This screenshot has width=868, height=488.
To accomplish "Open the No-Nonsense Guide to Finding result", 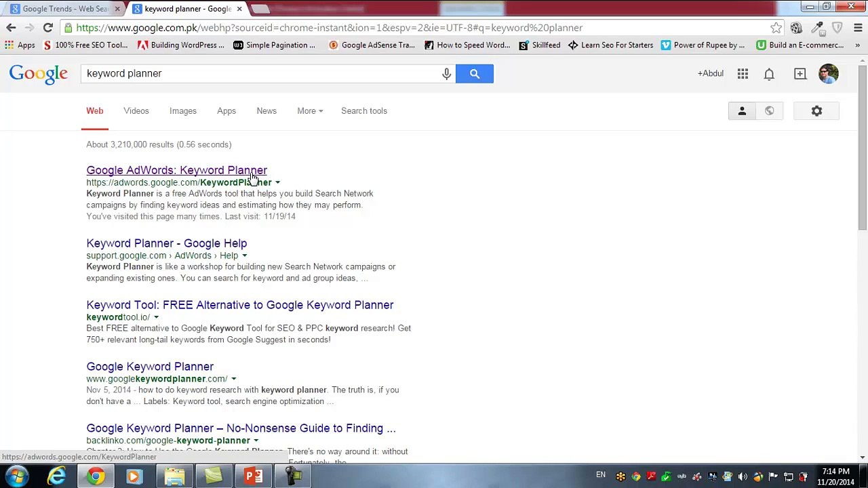I will pos(241,428).
